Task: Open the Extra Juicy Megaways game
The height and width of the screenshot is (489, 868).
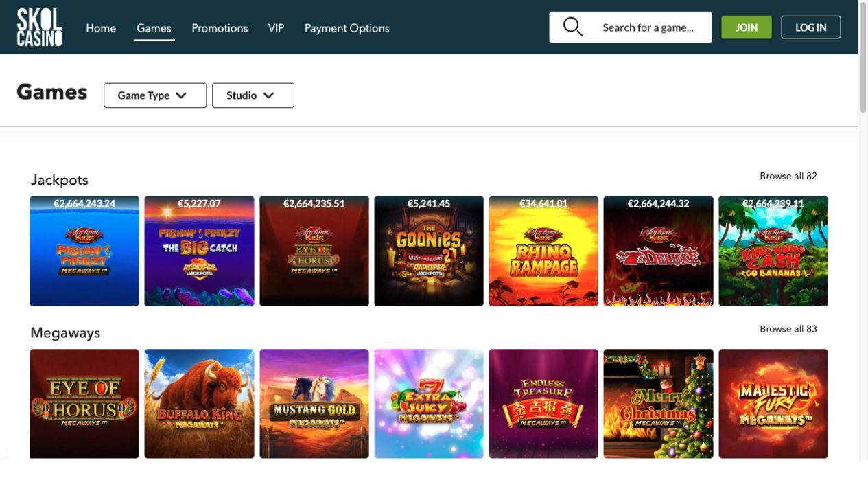Action: pyautogui.click(x=429, y=404)
